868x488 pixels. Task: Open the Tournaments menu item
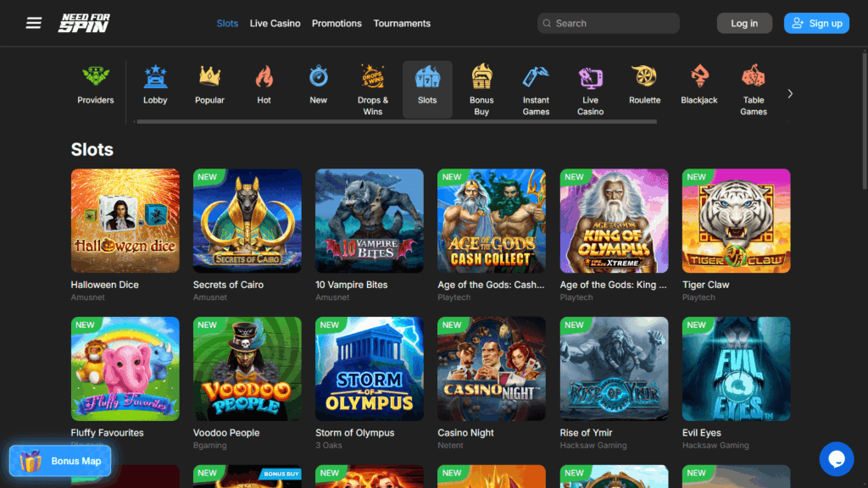402,23
